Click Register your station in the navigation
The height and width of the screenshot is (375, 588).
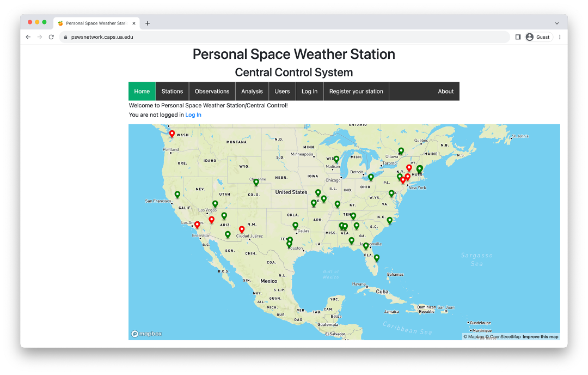tap(356, 91)
